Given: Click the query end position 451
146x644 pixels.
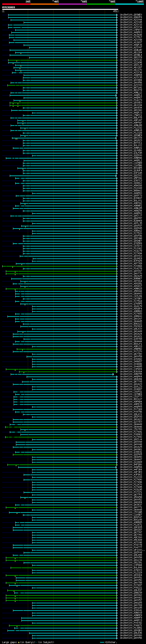Looking at the screenshot, I should [115, 11].
